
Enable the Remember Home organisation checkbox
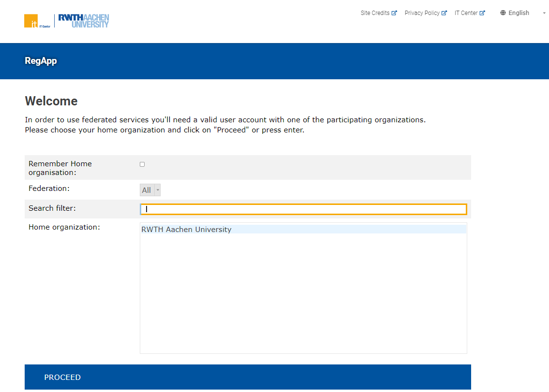click(x=142, y=164)
